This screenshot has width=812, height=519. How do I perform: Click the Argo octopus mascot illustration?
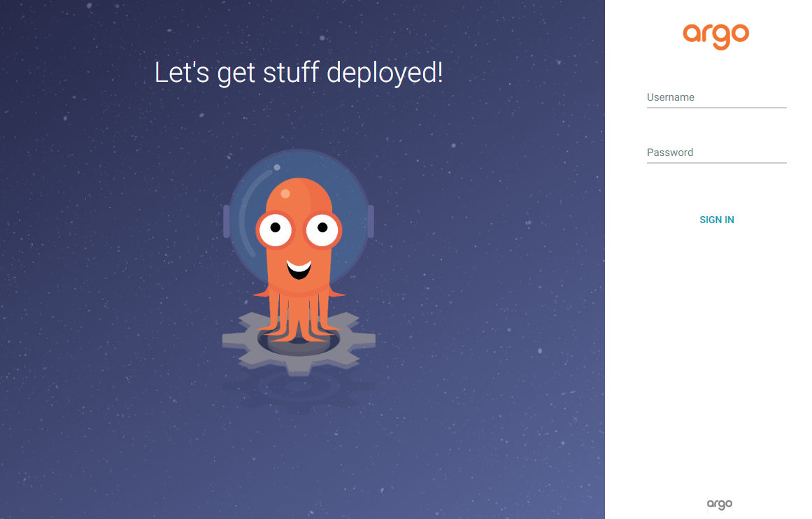click(299, 262)
